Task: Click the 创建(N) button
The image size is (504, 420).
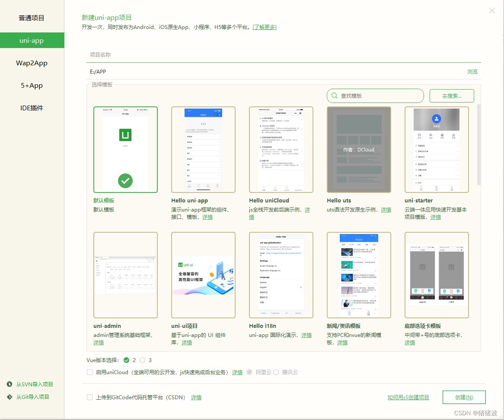Action: 464,397
